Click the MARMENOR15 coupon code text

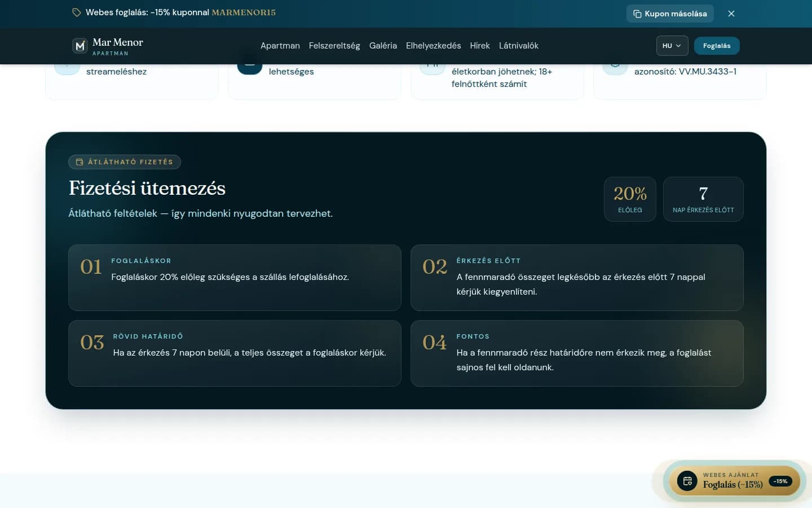[x=244, y=12]
